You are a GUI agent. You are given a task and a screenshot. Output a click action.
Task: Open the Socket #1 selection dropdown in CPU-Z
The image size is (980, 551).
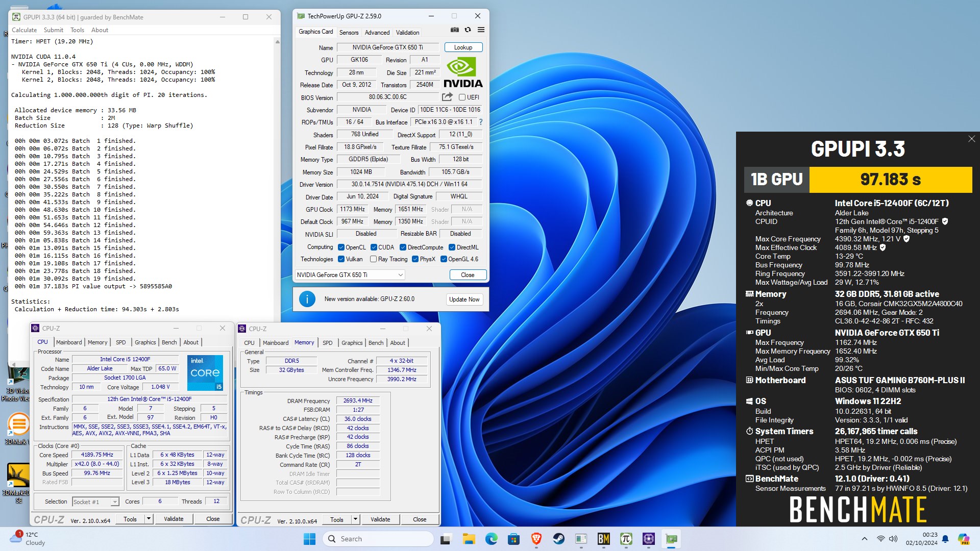pyautogui.click(x=95, y=502)
